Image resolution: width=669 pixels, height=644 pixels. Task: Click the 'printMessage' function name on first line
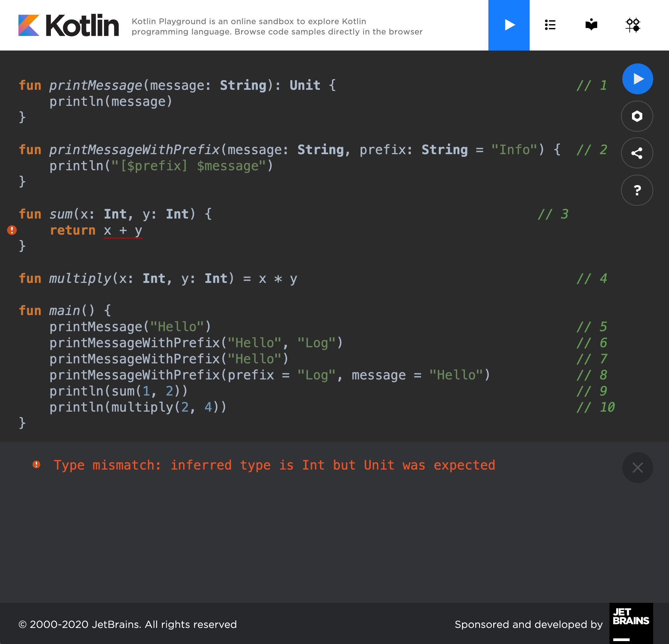(96, 85)
